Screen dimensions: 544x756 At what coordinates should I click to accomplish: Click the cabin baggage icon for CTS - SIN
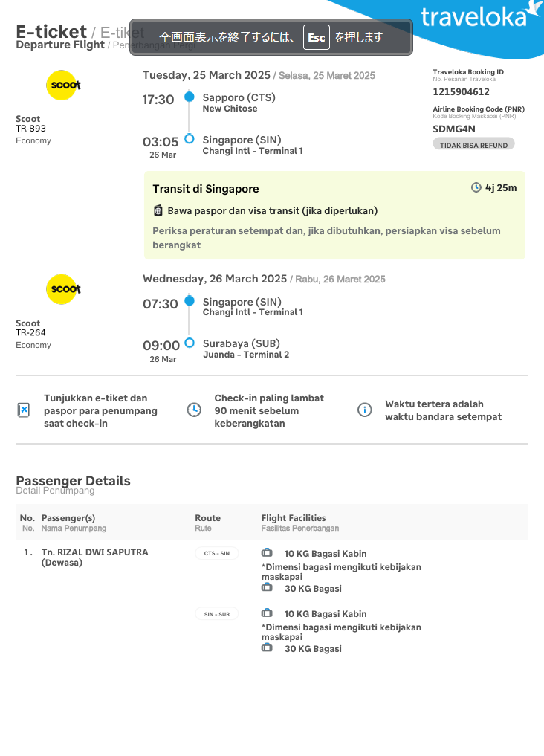click(x=267, y=553)
